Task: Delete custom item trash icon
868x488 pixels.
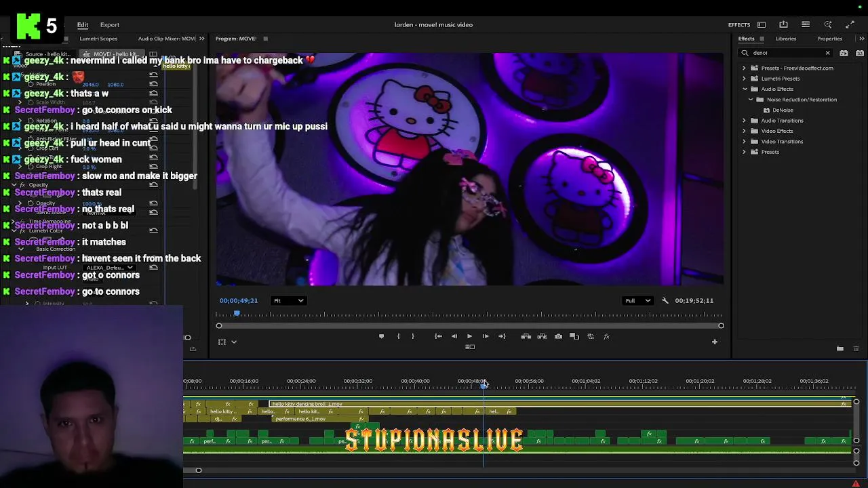Action: [x=856, y=348]
